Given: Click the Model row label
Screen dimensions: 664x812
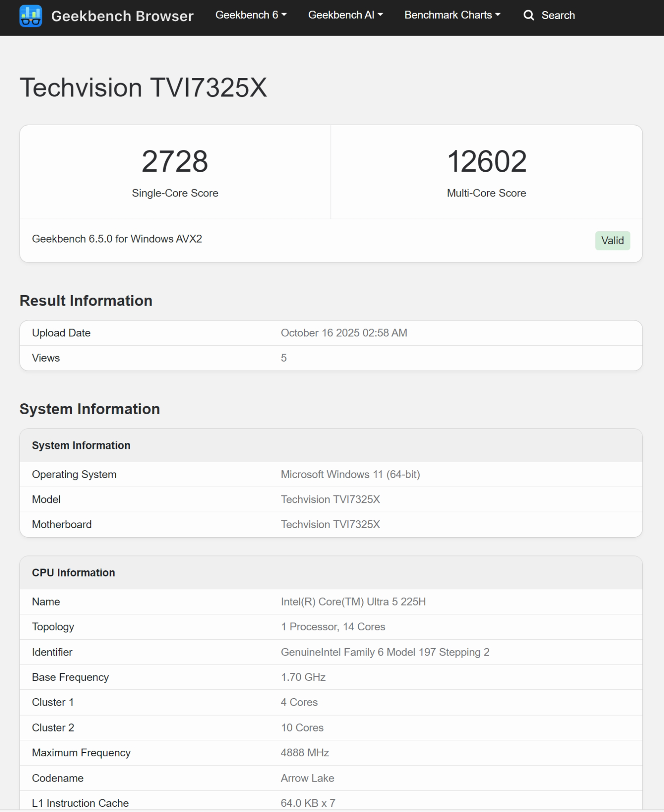Looking at the screenshot, I should point(46,499).
